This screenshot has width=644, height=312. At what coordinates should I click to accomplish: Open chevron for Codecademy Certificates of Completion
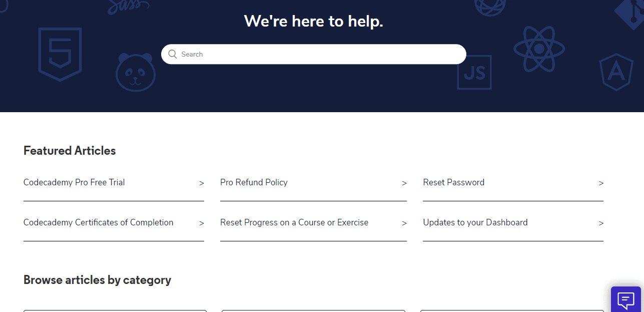(202, 223)
